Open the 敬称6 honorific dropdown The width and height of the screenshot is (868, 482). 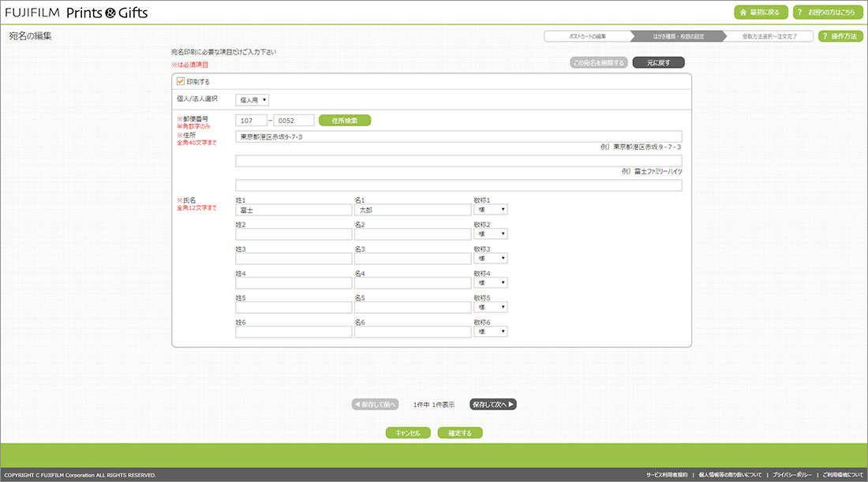(x=491, y=332)
